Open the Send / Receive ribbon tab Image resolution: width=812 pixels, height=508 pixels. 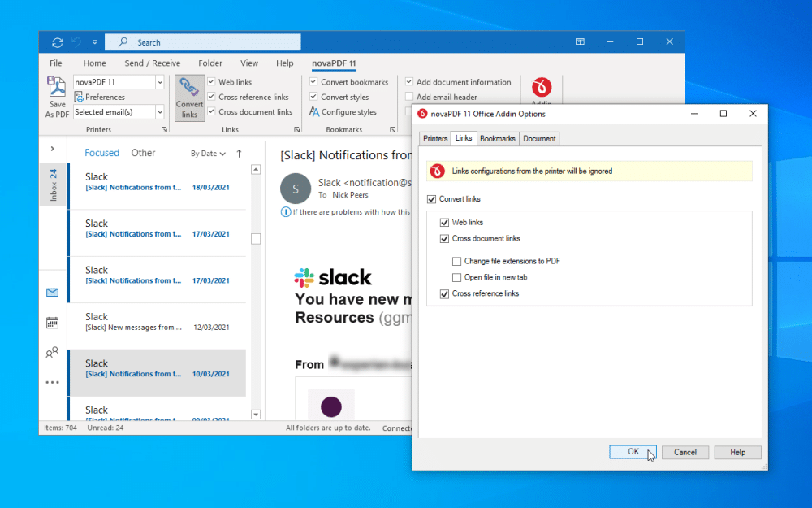point(153,63)
